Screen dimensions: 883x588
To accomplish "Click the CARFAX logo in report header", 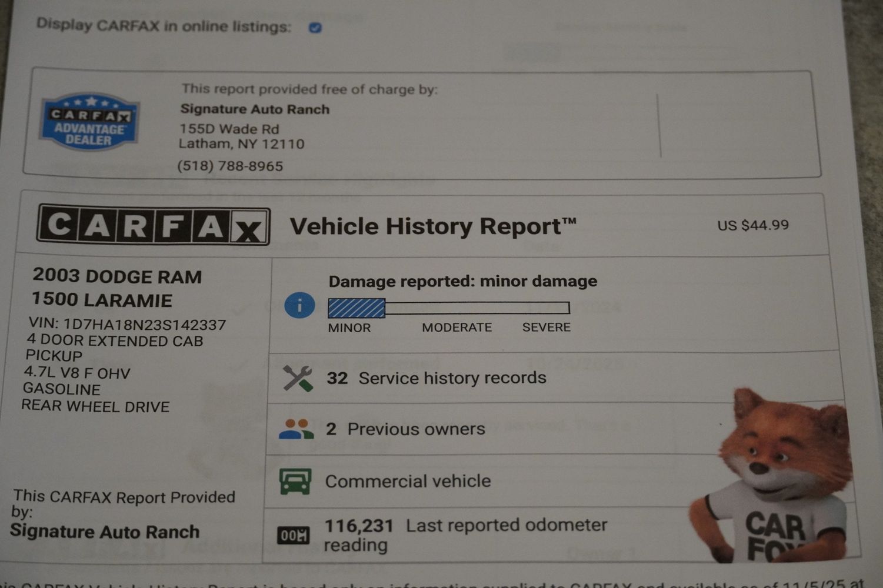I will pyautogui.click(x=154, y=225).
